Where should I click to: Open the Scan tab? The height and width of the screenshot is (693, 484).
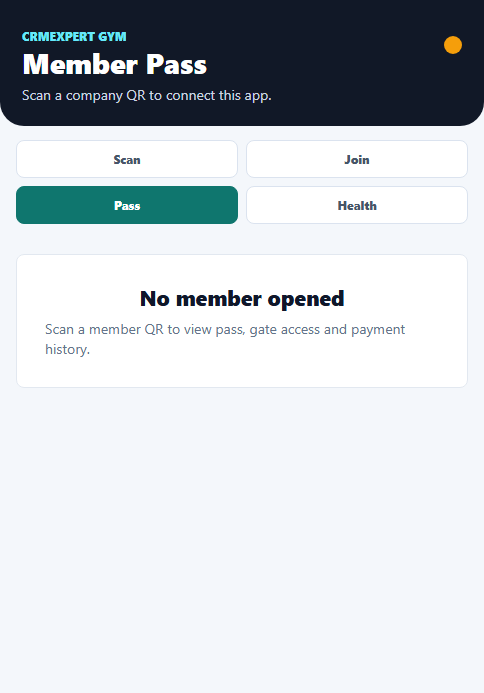[x=127, y=159]
